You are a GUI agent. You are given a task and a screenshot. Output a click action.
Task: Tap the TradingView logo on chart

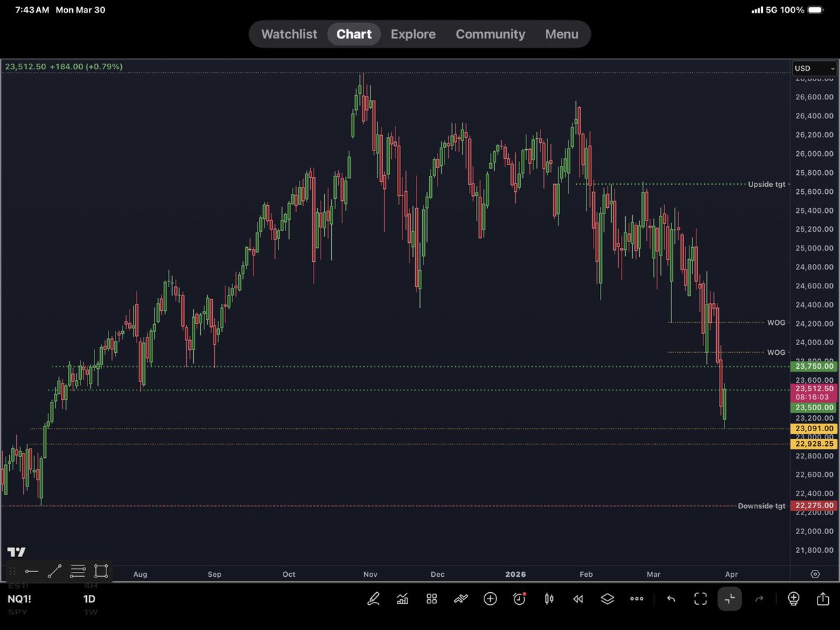pyautogui.click(x=16, y=552)
